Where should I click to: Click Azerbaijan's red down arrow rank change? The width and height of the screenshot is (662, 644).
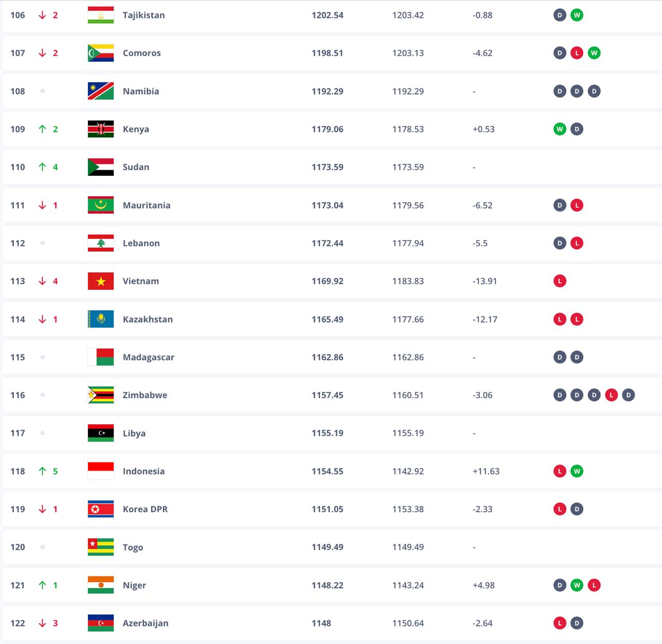coord(42,623)
